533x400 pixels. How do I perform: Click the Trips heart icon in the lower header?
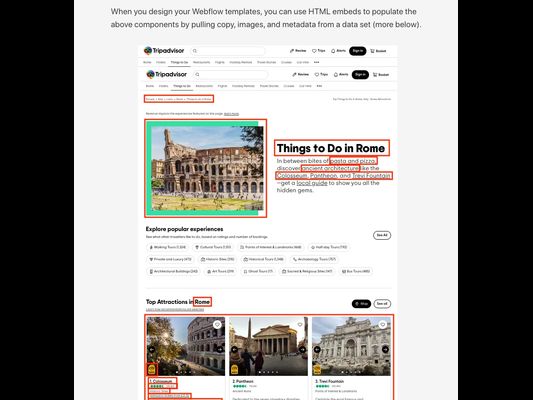pyautogui.click(x=316, y=74)
